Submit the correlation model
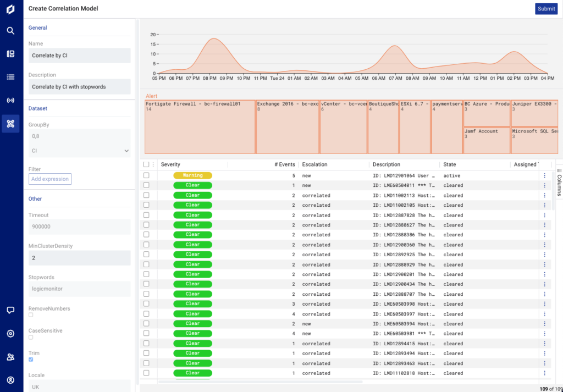 (546, 9)
